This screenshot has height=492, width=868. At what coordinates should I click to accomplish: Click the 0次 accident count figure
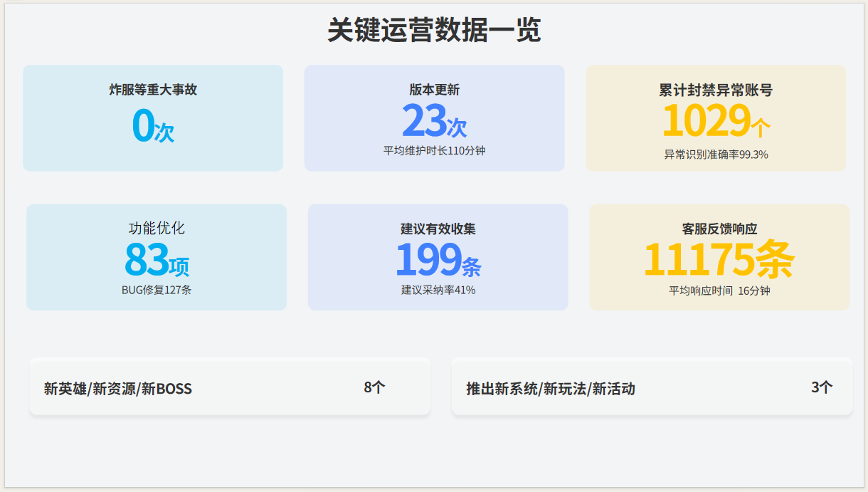click(x=153, y=125)
